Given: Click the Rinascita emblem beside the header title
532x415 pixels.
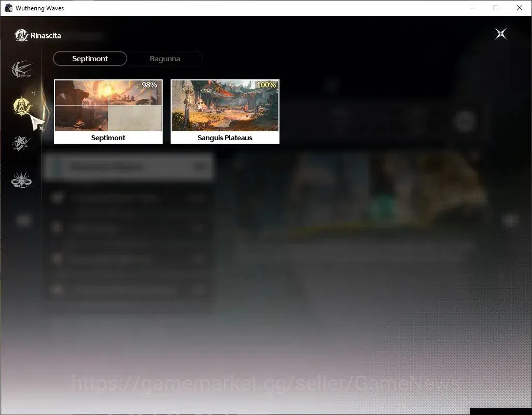Looking at the screenshot, I should coord(21,35).
